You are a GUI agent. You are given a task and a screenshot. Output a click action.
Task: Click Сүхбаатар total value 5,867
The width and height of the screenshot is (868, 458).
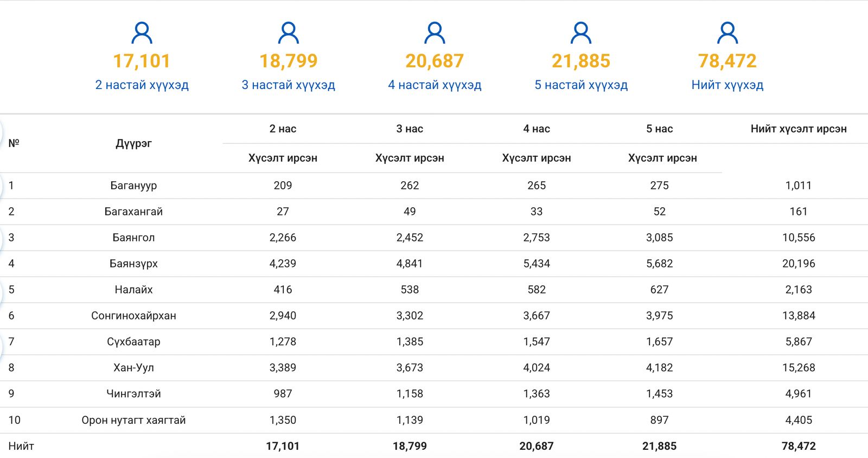tap(799, 342)
